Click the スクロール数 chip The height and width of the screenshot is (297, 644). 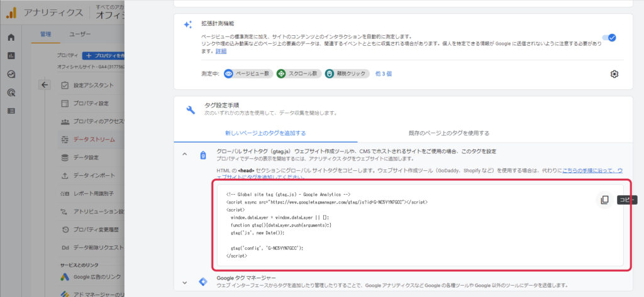click(299, 74)
